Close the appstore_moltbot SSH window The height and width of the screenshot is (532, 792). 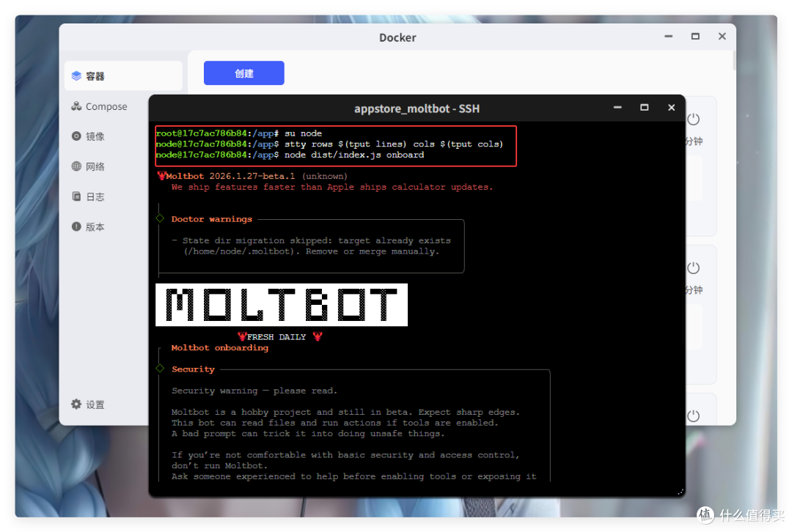(671, 108)
